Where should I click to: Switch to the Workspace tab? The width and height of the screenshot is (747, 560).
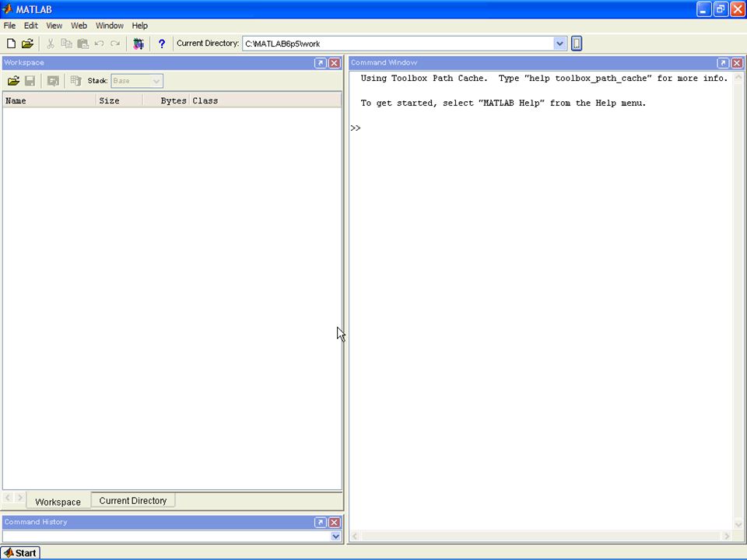click(58, 502)
